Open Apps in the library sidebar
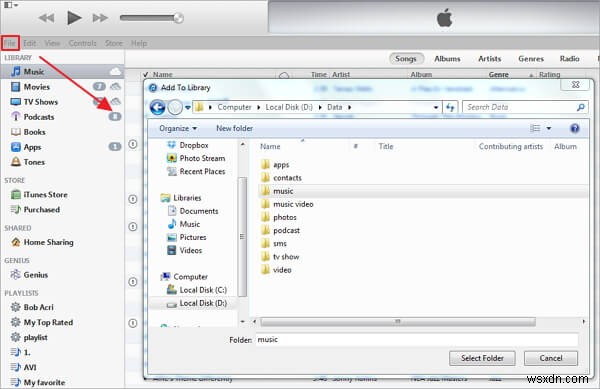The width and height of the screenshot is (600, 389). tap(62, 147)
